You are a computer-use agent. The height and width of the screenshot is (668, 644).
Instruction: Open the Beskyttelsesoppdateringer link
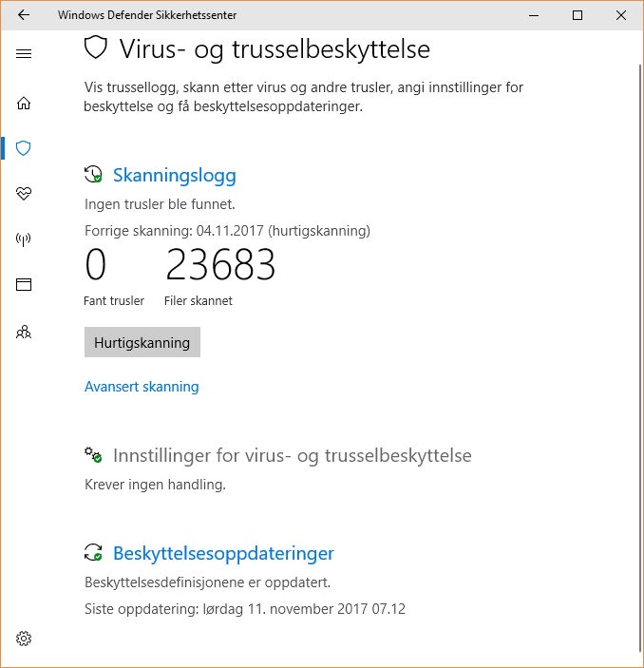point(223,553)
